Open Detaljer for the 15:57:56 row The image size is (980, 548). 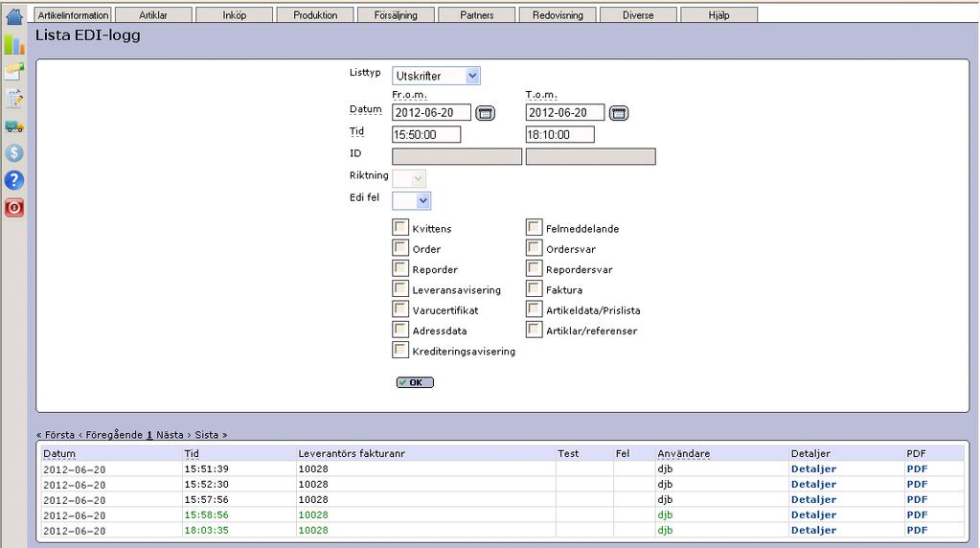[x=813, y=499]
